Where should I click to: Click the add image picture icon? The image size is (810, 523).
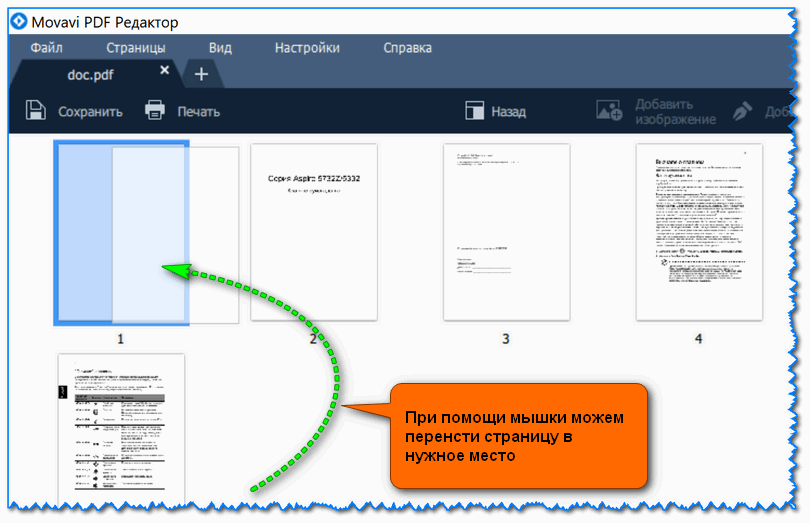(x=609, y=111)
